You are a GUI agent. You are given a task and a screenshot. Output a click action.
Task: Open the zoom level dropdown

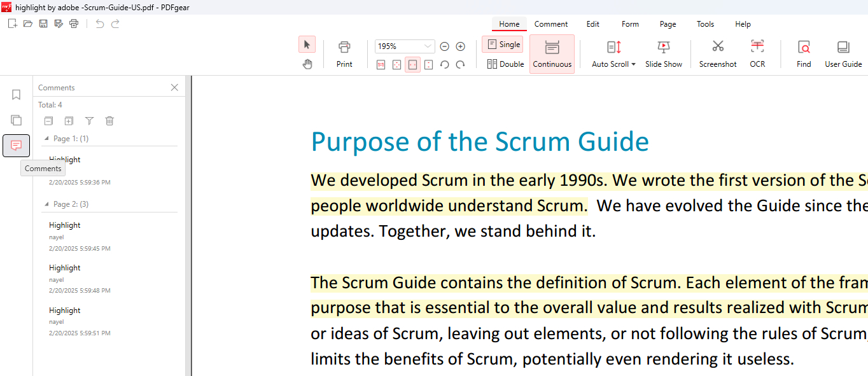pyautogui.click(x=428, y=46)
